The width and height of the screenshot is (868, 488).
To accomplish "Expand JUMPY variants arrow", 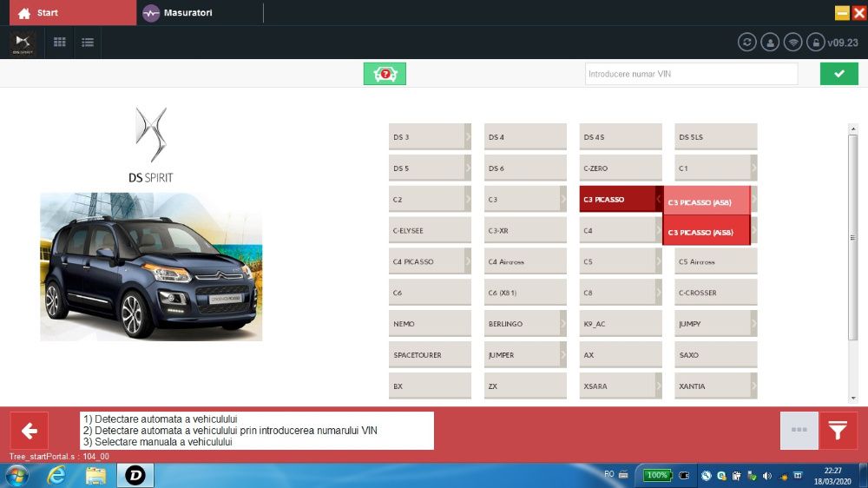I will 754,324.
